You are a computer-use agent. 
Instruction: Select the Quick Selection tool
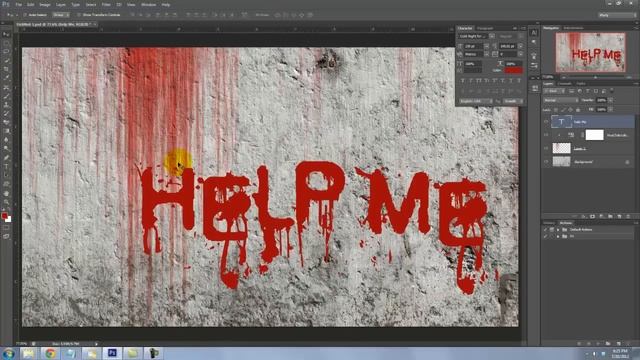point(6,61)
